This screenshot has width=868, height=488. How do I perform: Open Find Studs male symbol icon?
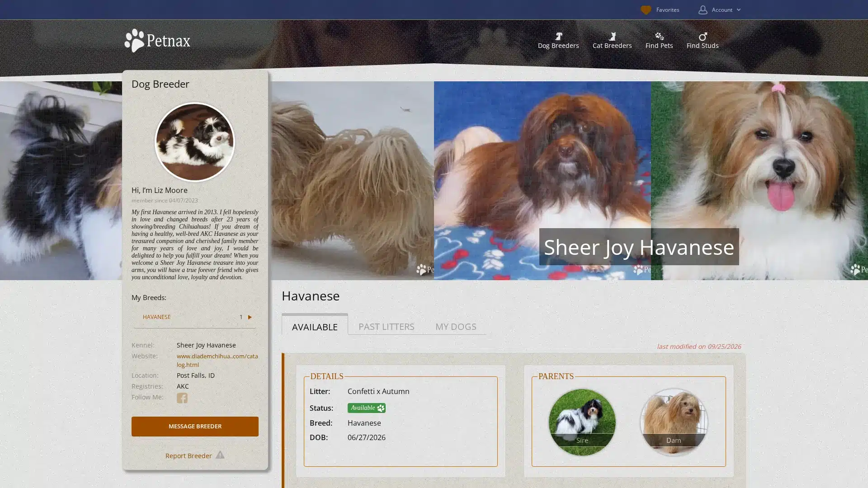(703, 36)
